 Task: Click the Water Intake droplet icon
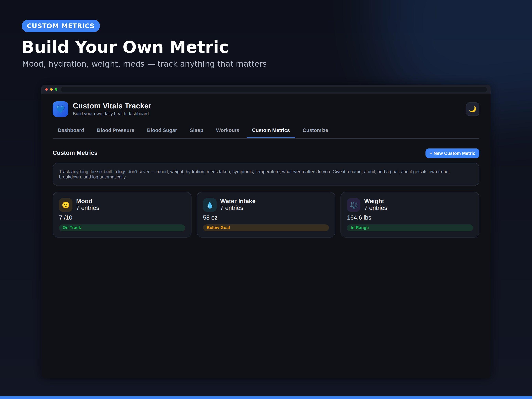tap(210, 205)
